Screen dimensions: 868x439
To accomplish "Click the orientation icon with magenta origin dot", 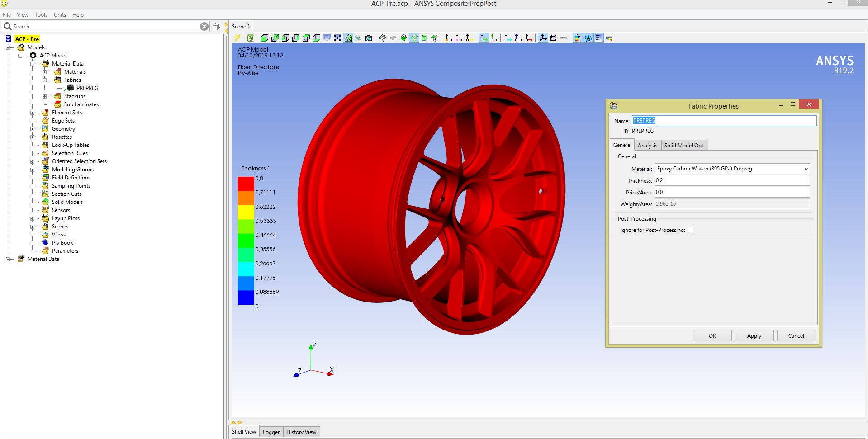I will (x=459, y=38).
